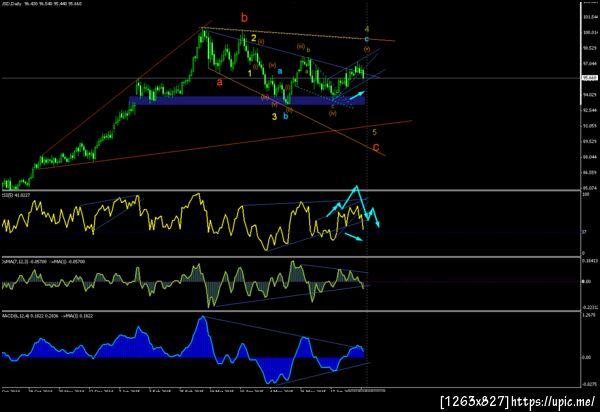
Task: Click the olive wave label "4"
Action: (367, 29)
